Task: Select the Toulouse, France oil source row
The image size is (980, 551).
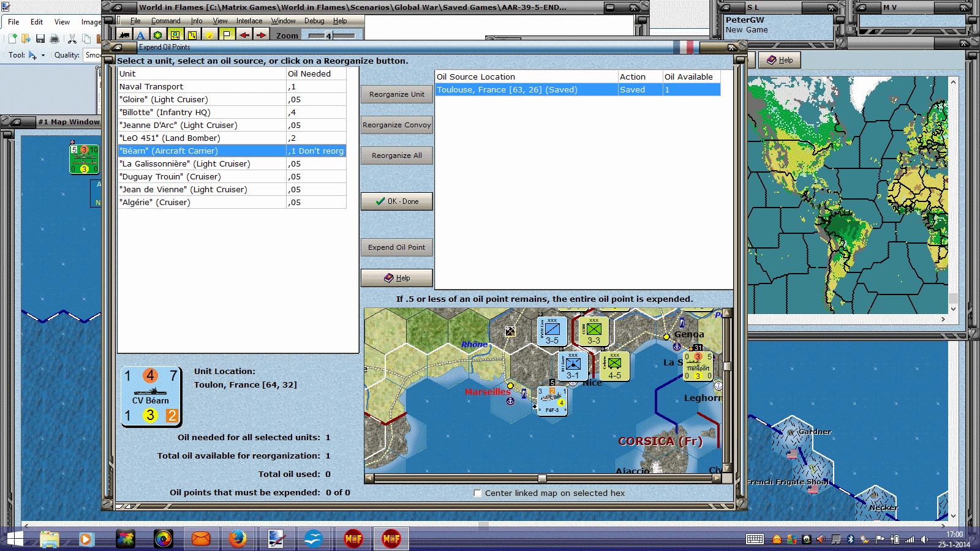Action: (578, 89)
